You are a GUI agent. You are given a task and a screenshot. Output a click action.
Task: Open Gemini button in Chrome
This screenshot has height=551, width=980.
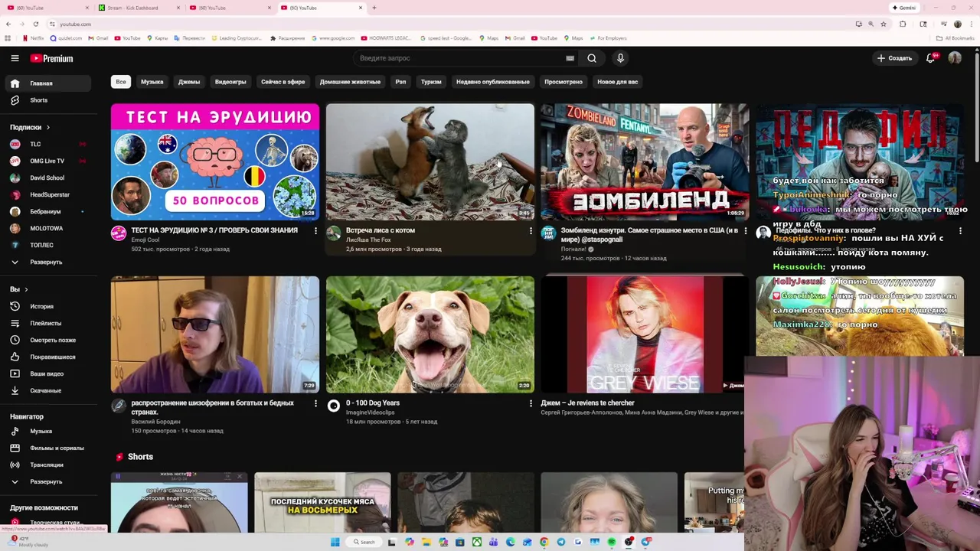tap(904, 8)
